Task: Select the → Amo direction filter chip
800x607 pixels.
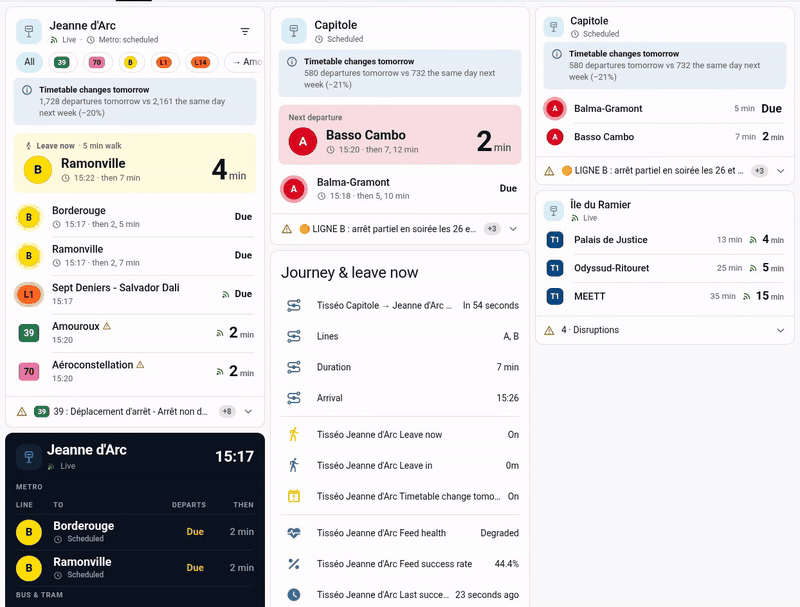Action: [x=244, y=62]
